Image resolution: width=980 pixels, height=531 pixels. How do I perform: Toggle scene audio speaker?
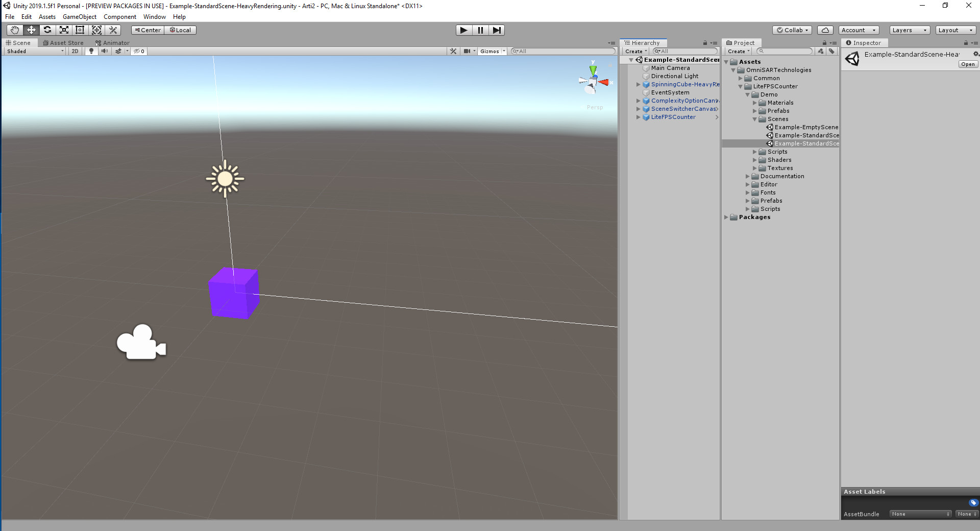click(105, 51)
